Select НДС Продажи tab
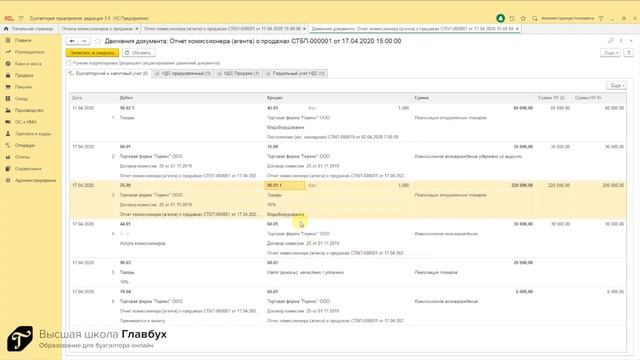The height and width of the screenshot is (360, 640). coord(238,73)
